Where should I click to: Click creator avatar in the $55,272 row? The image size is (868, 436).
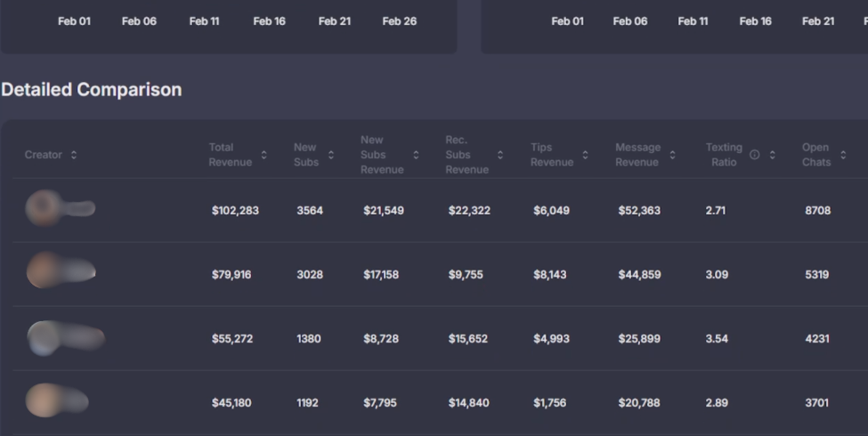click(45, 338)
